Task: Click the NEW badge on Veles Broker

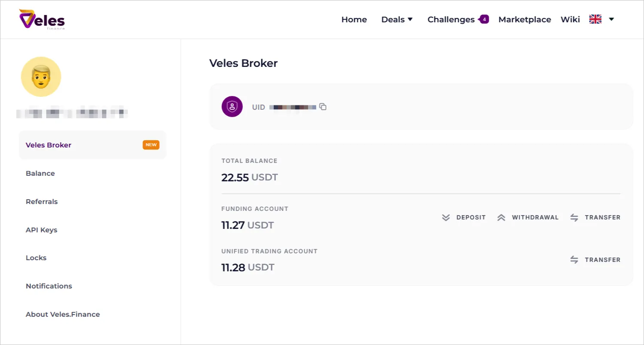Action: pos(151,145)
